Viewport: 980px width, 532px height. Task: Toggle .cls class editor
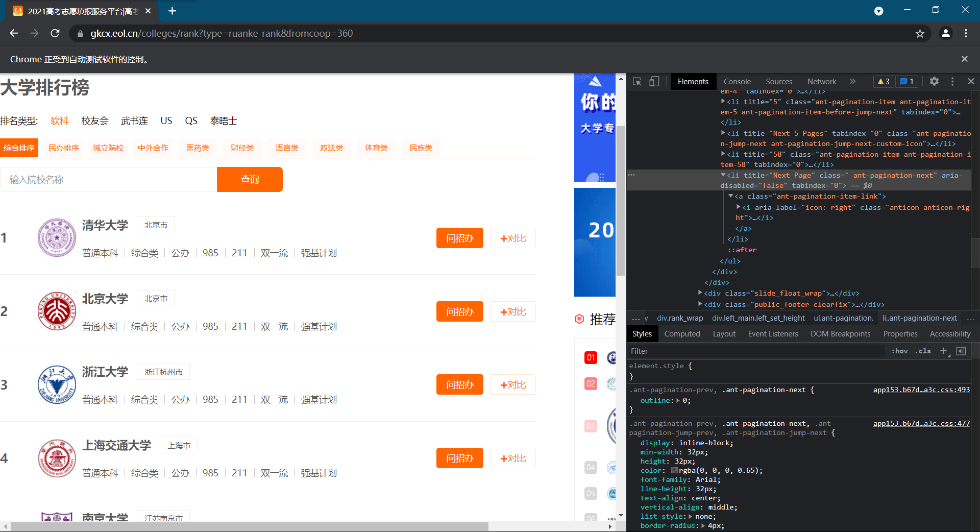click(923, 351)
